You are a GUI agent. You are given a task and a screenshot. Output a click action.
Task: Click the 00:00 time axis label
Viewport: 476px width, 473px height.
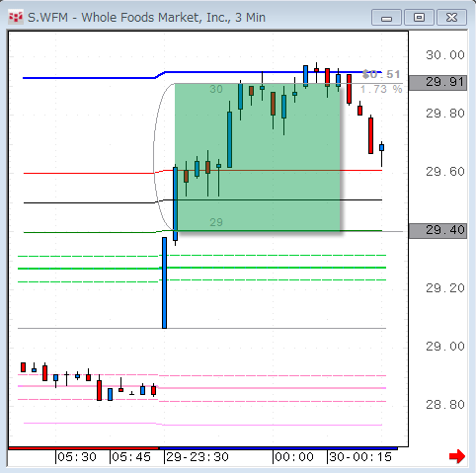tap(294, 457)
